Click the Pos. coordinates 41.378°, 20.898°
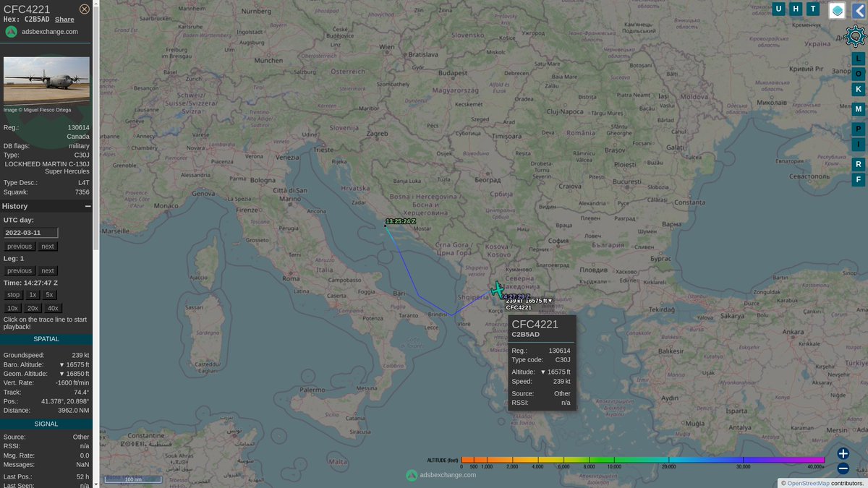 coord(64,401)
